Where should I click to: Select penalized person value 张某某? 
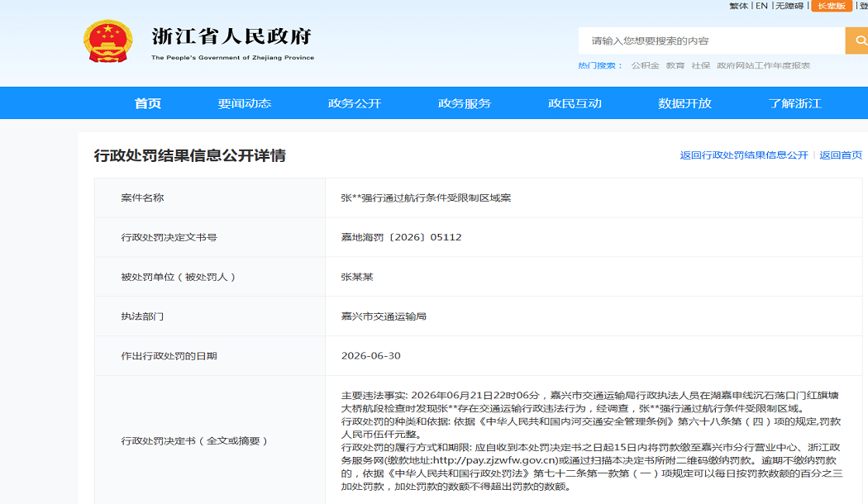click(357, 277)
